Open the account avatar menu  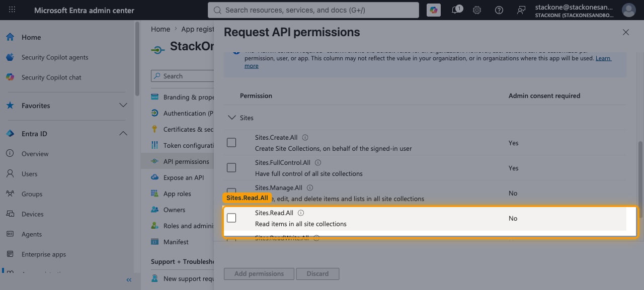pos(628,10)
